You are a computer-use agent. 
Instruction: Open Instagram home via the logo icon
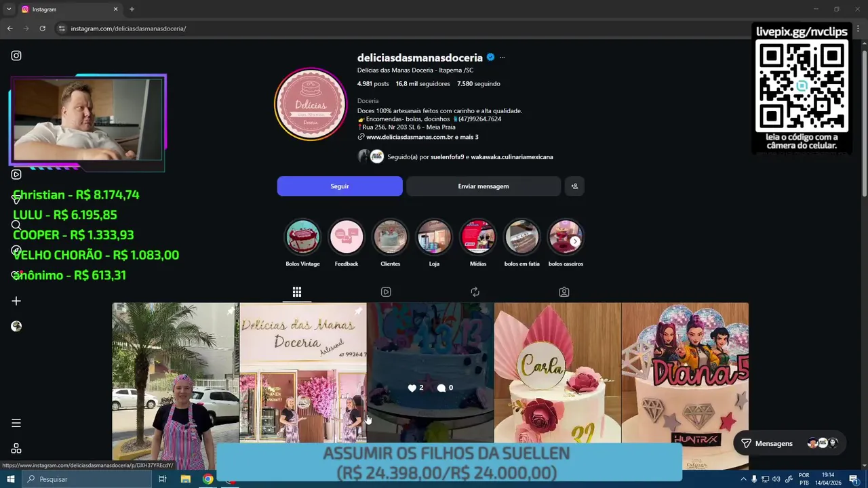click(16, 56)
